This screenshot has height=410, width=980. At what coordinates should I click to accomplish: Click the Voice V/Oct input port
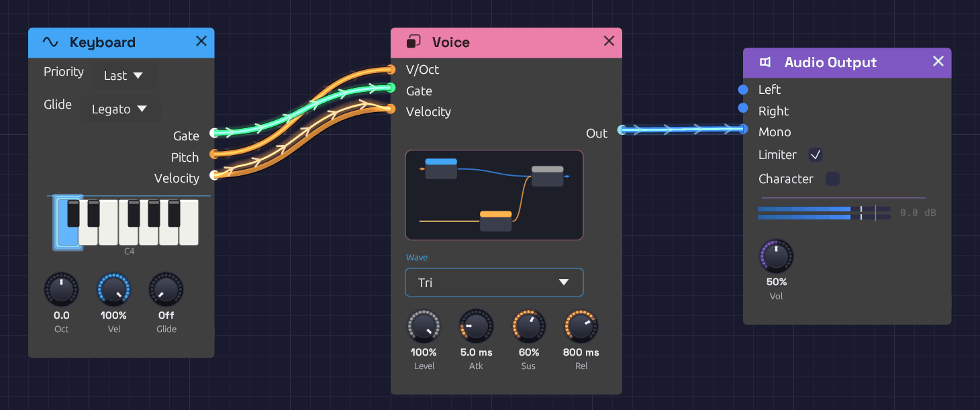pyautogui.click(x=391, y=69)
